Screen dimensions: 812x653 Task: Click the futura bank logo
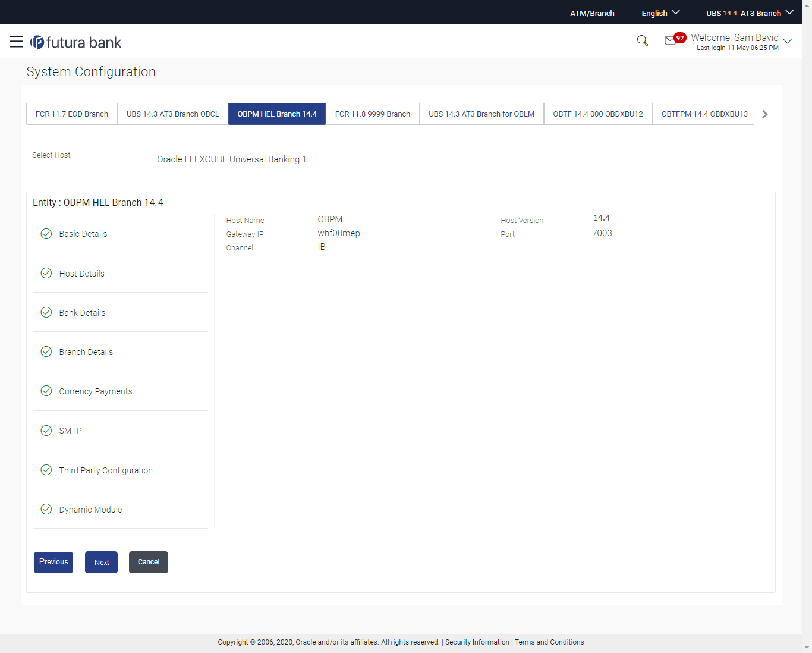75,42
